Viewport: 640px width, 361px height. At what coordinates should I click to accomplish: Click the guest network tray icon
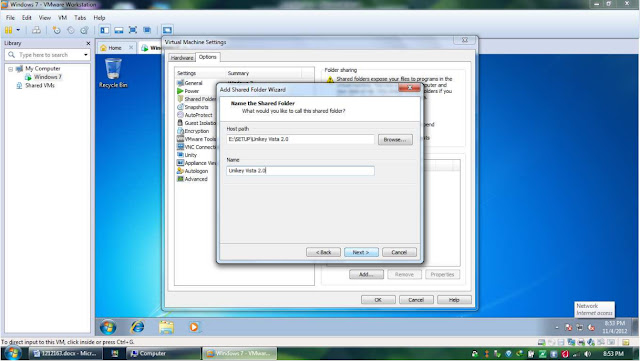[x=580, y=328]
